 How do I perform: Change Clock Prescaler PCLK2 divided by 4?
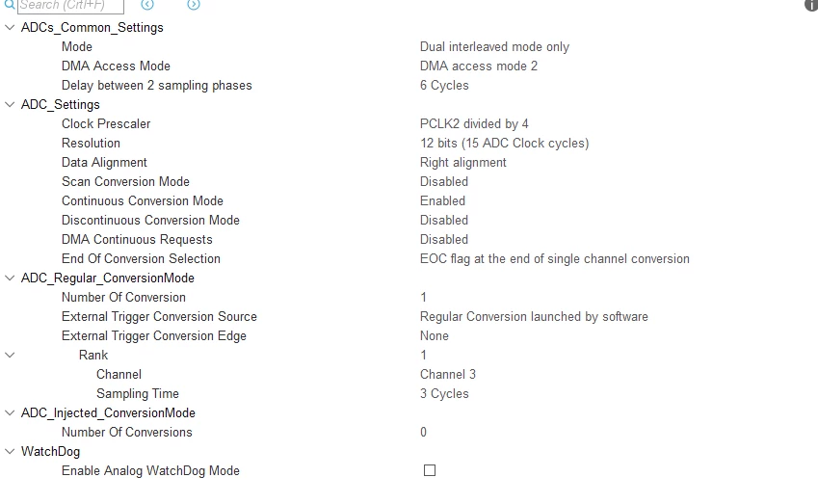474,124
